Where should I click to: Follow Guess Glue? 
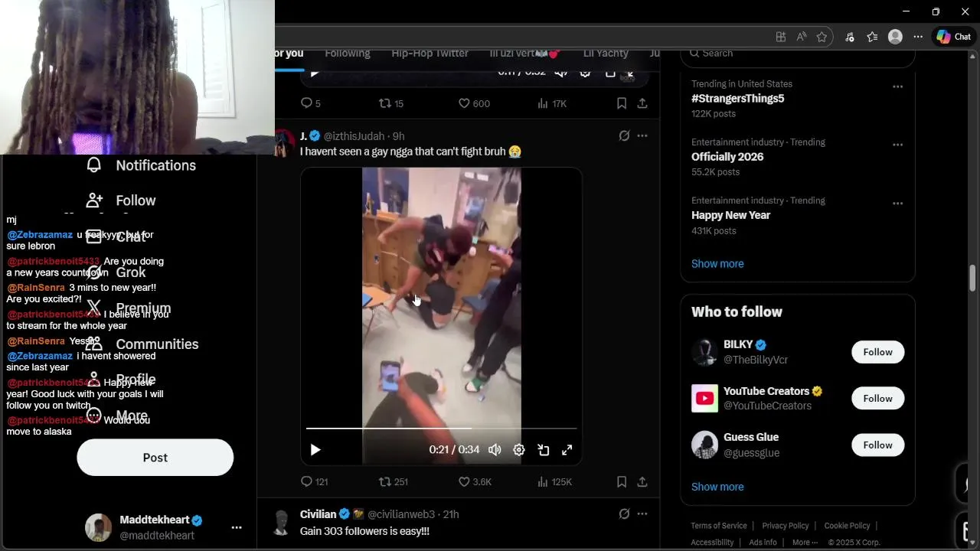(x=877, y=445)
